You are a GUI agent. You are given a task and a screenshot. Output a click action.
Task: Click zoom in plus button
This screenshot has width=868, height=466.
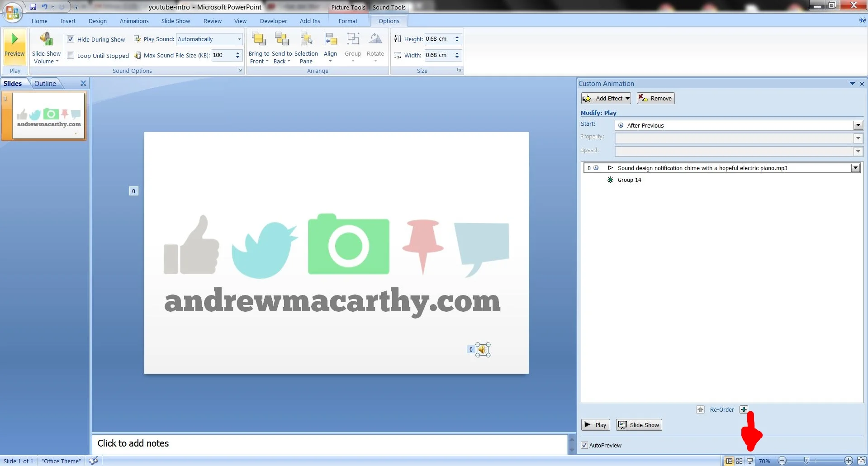pos(849,461)
